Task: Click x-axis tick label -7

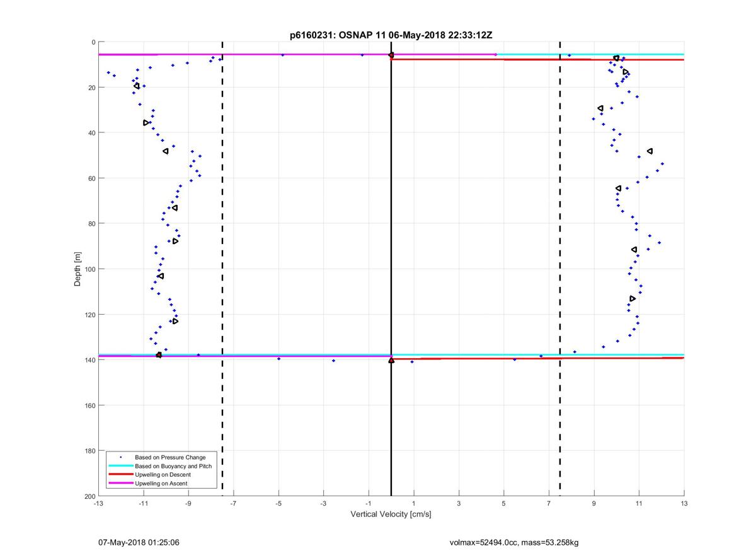Action: pyautogui.click(x=233, y=503)
